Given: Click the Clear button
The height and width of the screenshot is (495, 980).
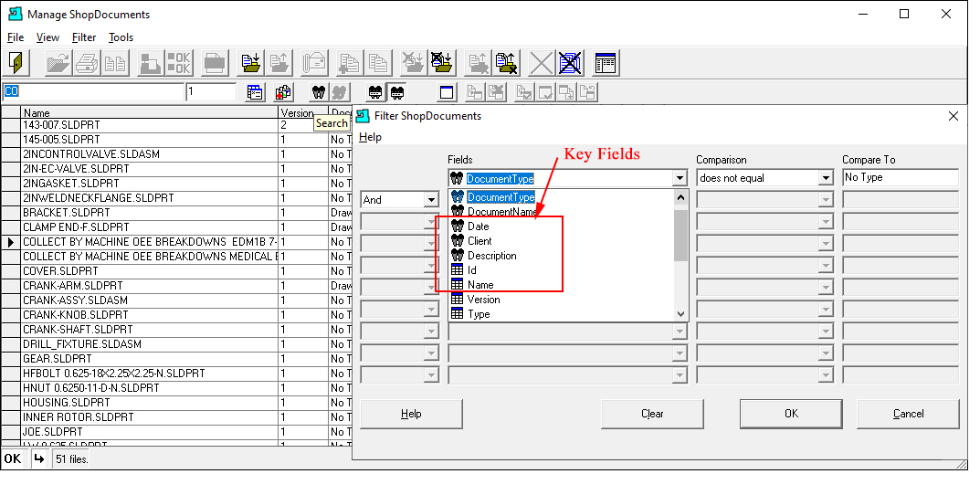Looking at the screenshot, I should (652, 414).
